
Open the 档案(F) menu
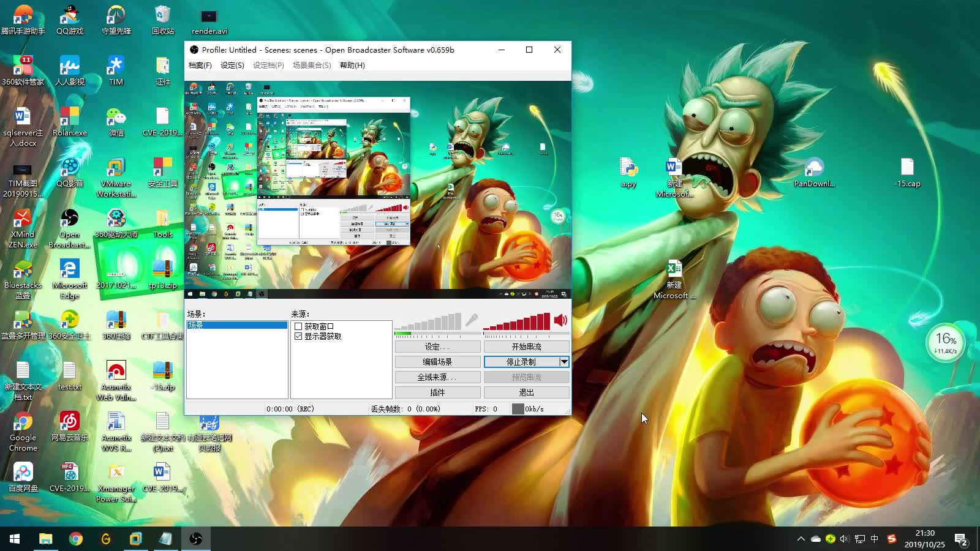pos(200,65)
